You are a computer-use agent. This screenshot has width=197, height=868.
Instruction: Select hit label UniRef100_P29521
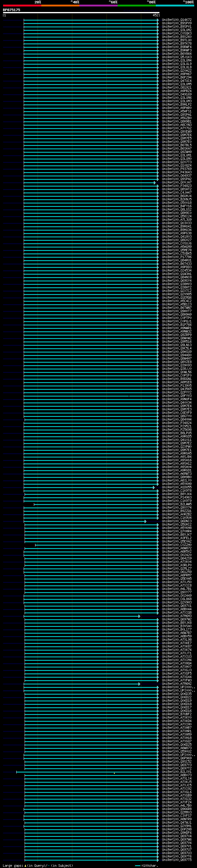point(176,426)
